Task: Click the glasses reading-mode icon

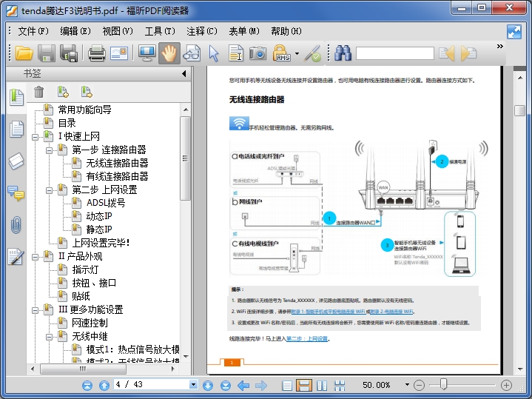Action: click(x=192, y=53)
